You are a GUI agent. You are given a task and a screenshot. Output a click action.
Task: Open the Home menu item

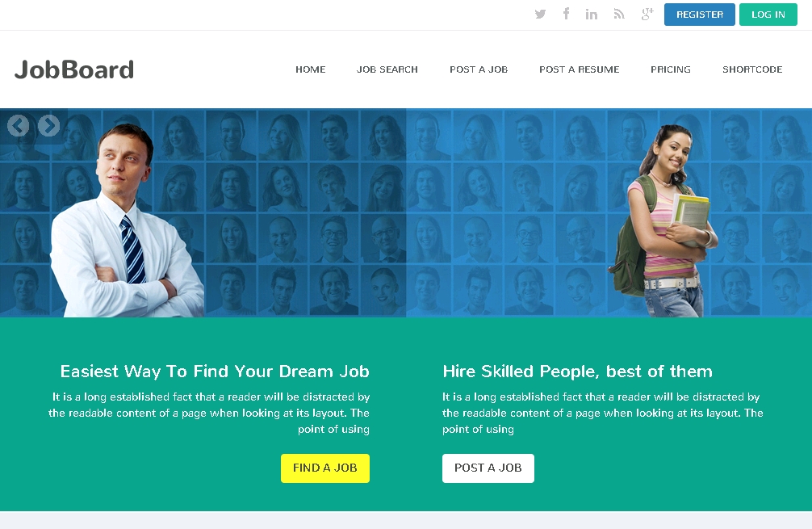point(310,69)
